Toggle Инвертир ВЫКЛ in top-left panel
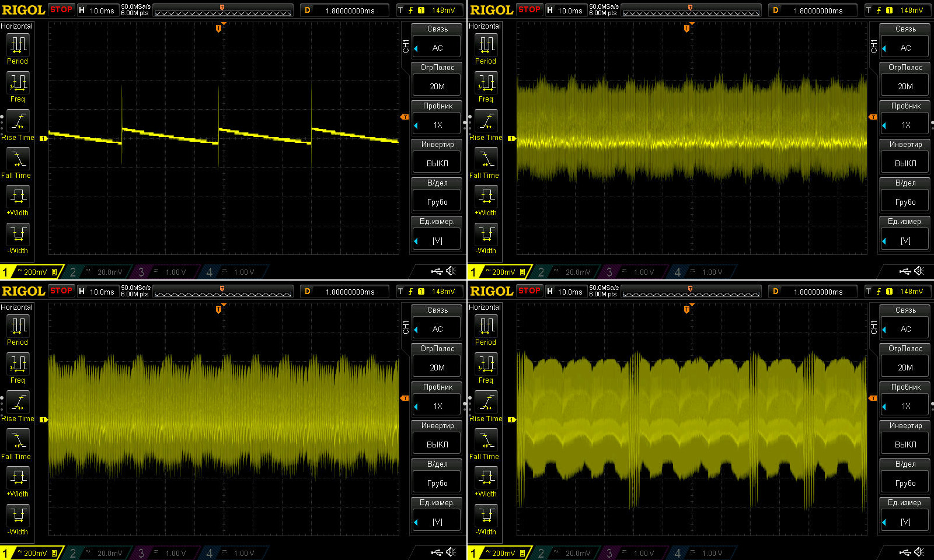This screenshot has height=560, width=934. tap(437, 163)
